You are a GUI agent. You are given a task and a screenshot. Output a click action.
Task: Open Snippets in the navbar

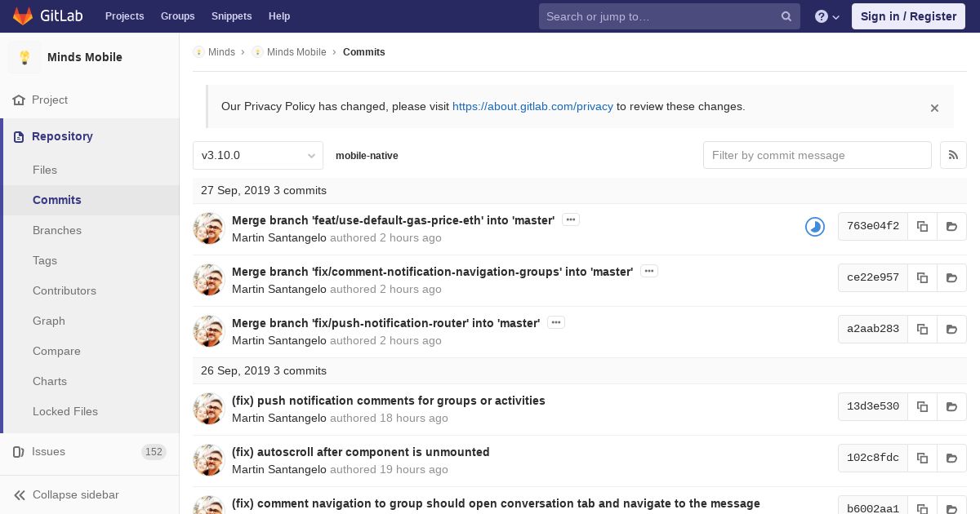click(231, 16)
